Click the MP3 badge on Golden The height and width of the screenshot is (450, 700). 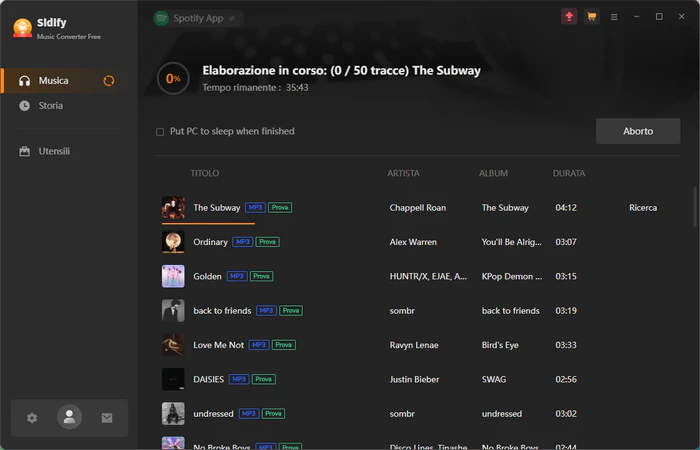click(x=237, y=276)
